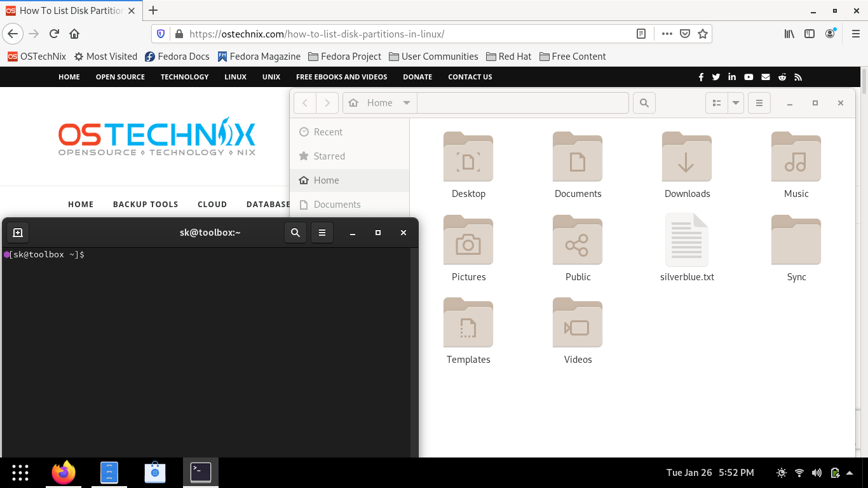Mute audio via the volume tray icon
The height and width of the screenshot is (488, 868).
pyautogui.click(x=817, y=473)
